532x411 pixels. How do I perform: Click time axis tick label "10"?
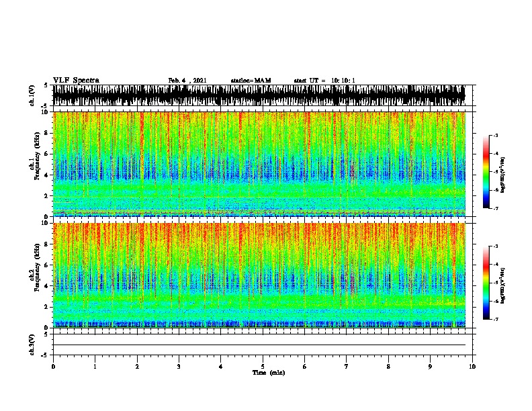click(x=472, y=367)
